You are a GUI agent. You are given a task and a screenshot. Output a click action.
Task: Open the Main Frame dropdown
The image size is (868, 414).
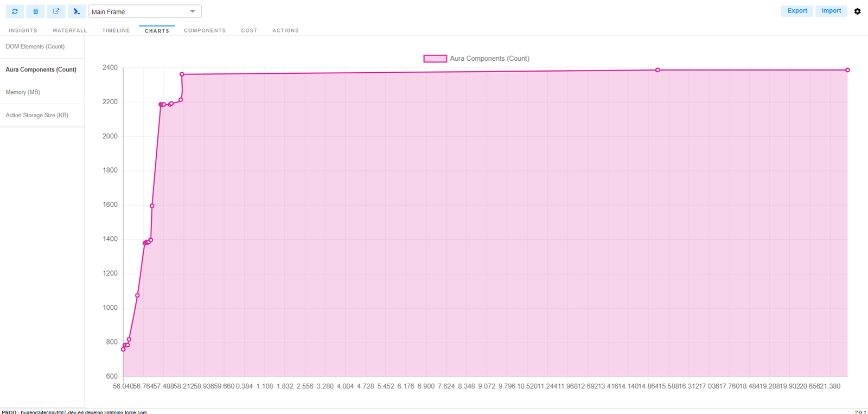pos(145,11)
